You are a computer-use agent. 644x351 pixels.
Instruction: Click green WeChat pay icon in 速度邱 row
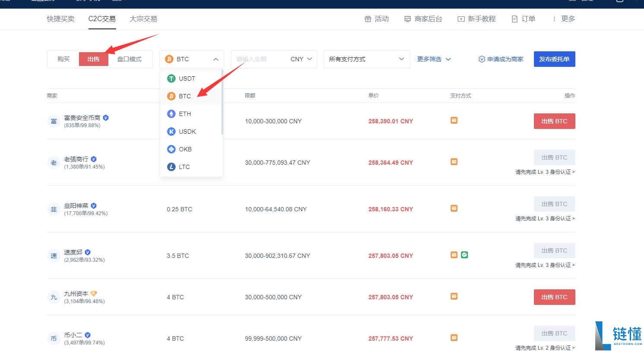(464, 255)
